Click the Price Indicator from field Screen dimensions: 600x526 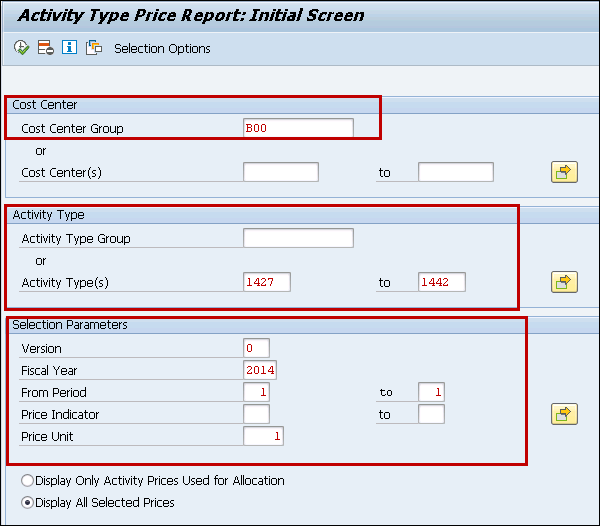(x=256, y=414)
